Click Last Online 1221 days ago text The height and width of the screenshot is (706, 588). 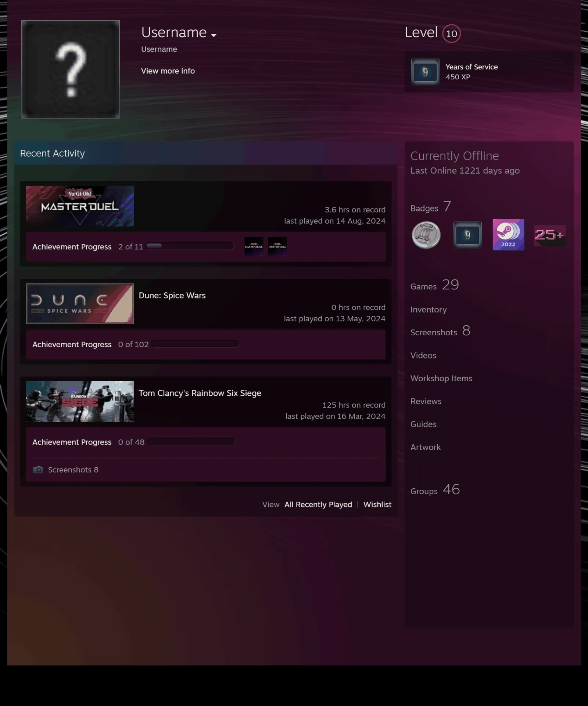point(465,171)
